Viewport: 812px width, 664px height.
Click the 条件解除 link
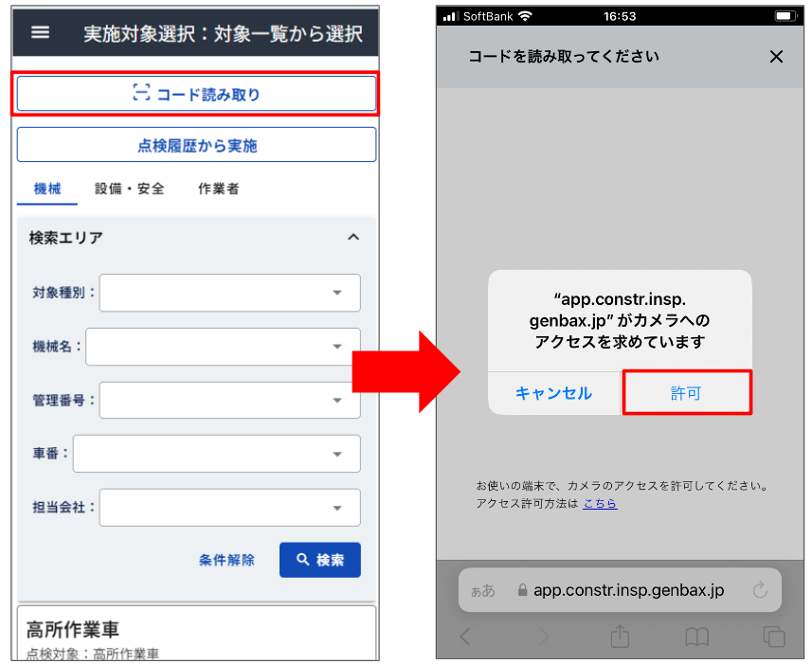coord(226,560)
